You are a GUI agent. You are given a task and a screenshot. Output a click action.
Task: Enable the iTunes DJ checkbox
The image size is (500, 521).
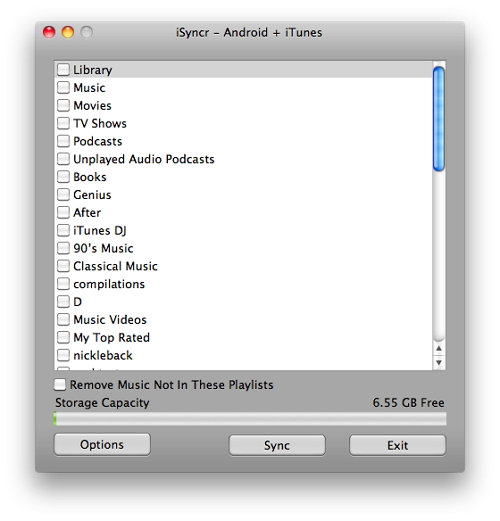63,230
